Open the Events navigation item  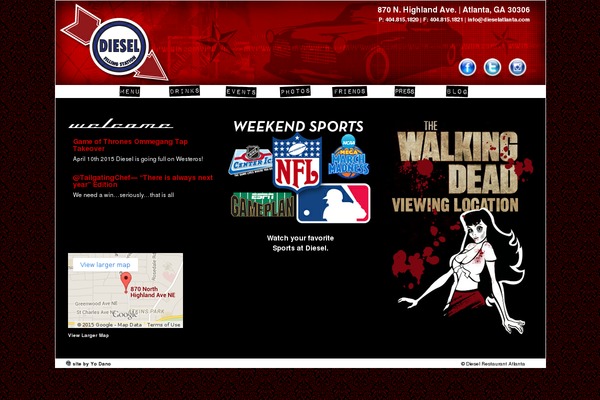point(241,91)
